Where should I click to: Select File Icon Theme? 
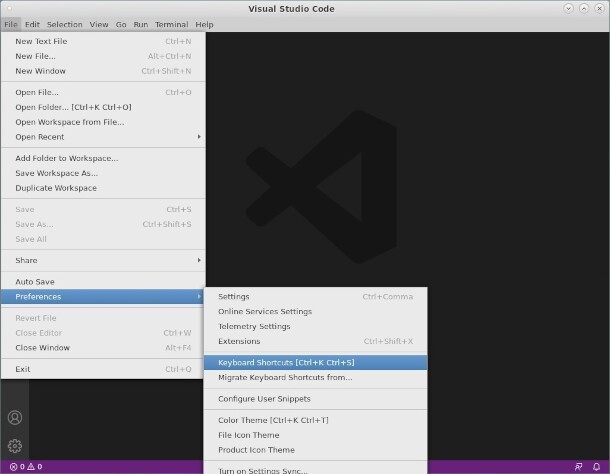pyautogui.click(x=316, y=435)
